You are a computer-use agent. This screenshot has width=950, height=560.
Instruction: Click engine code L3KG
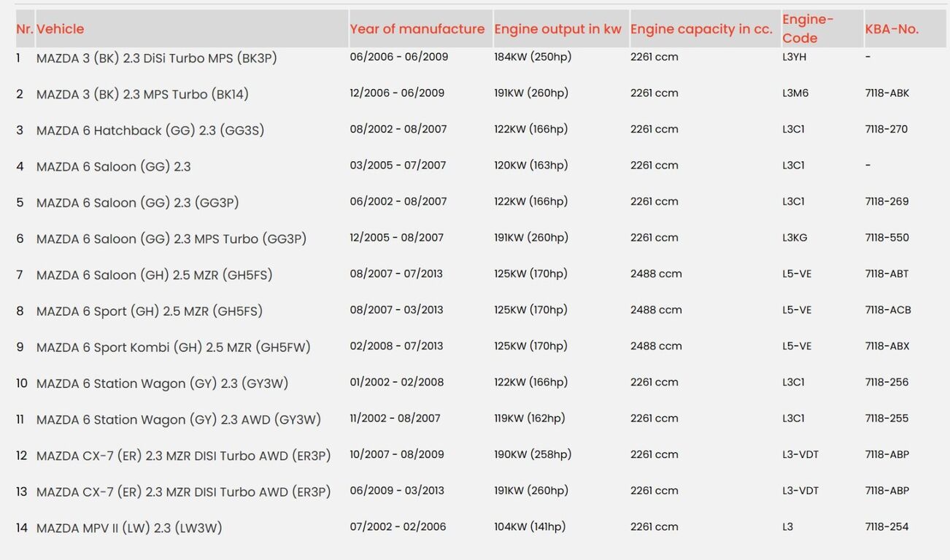(x=795, y=238)
